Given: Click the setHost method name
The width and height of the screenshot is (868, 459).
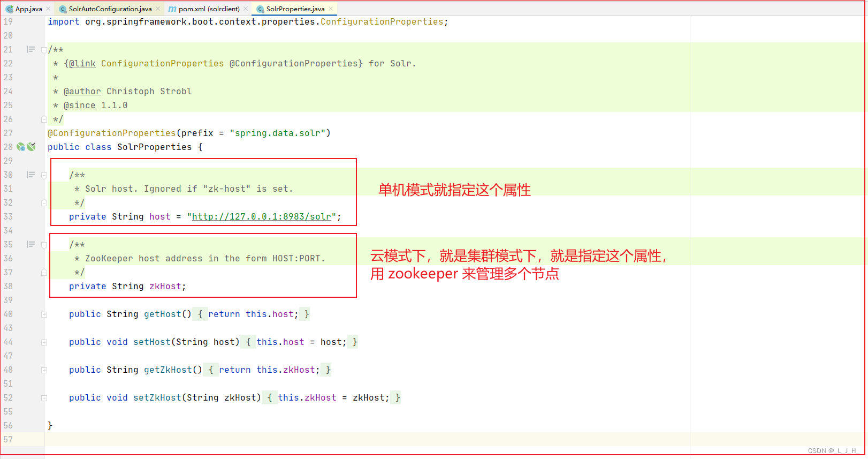Looking at the screenshot, I should pyautogui.click(x=151, y=342).
